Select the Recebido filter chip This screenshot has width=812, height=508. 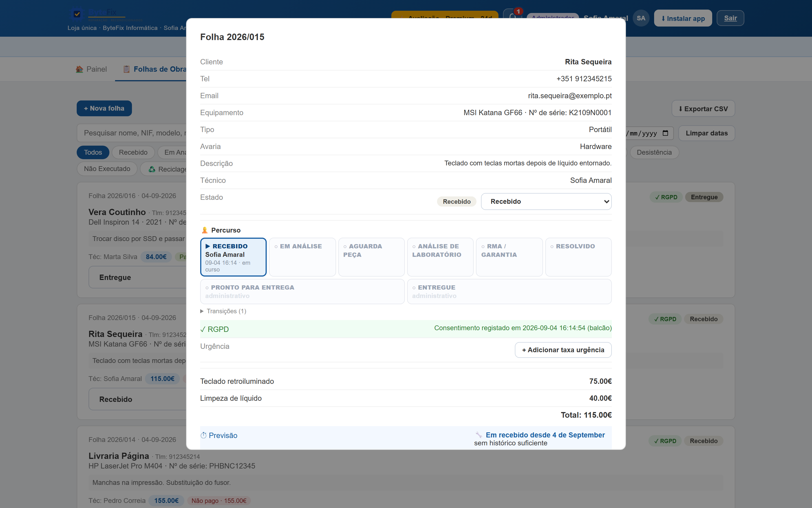click(x=133, y=152)
